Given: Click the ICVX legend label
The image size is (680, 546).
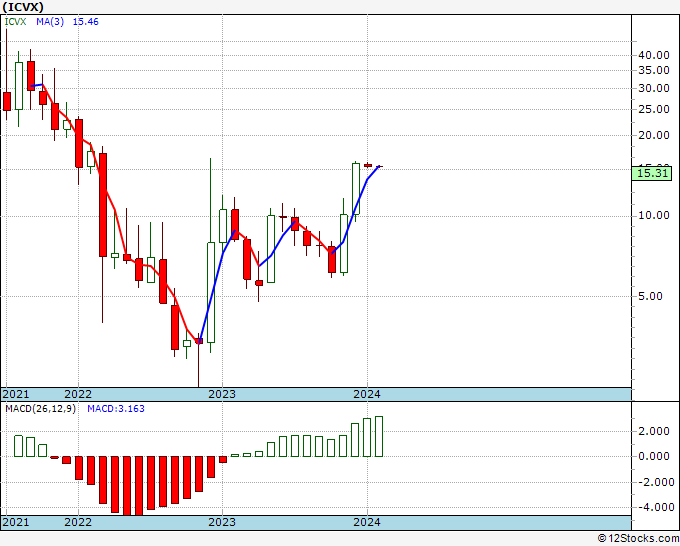Looking at the screenshot, I should (16, 22).
